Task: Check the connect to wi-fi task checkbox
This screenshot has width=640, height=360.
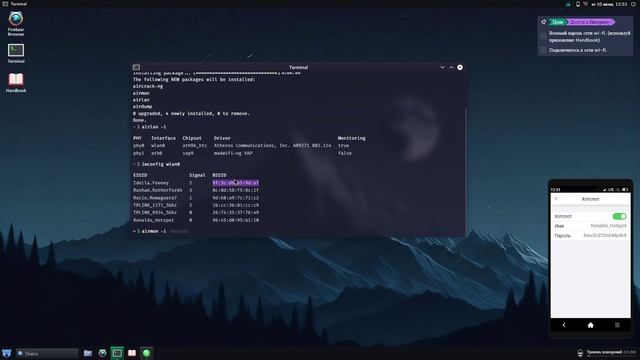Action: pyautogui.click(x=543, y=50)
